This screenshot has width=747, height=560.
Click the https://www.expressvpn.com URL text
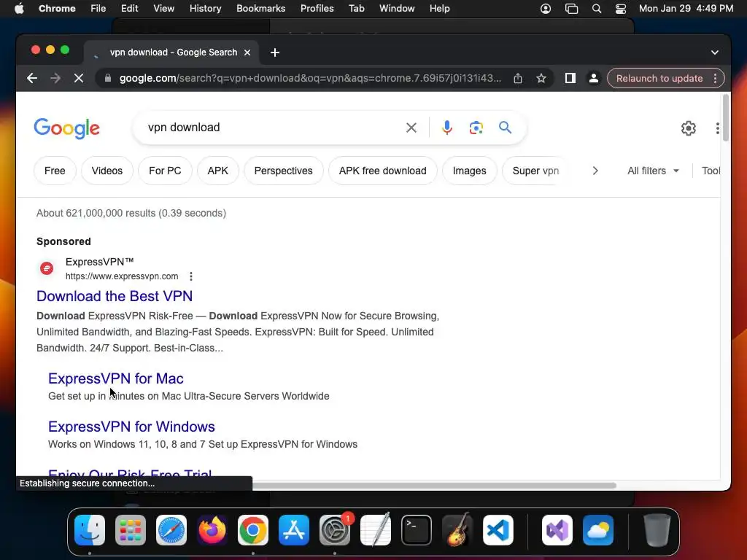122,276
